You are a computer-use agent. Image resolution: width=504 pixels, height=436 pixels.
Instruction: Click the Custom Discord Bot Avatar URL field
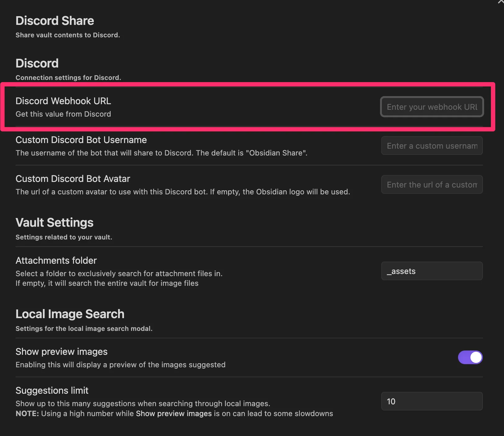[x=432, y=184]
